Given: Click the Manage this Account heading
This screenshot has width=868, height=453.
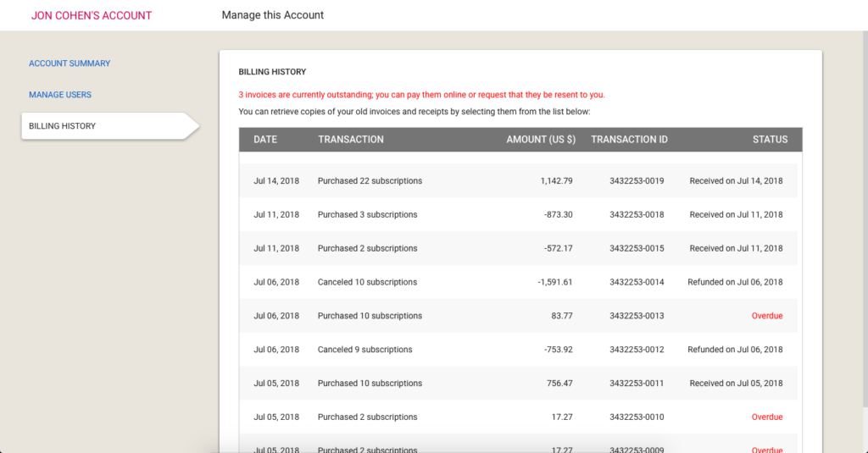Looking at the screenshot, I should [x=272, y=15].
